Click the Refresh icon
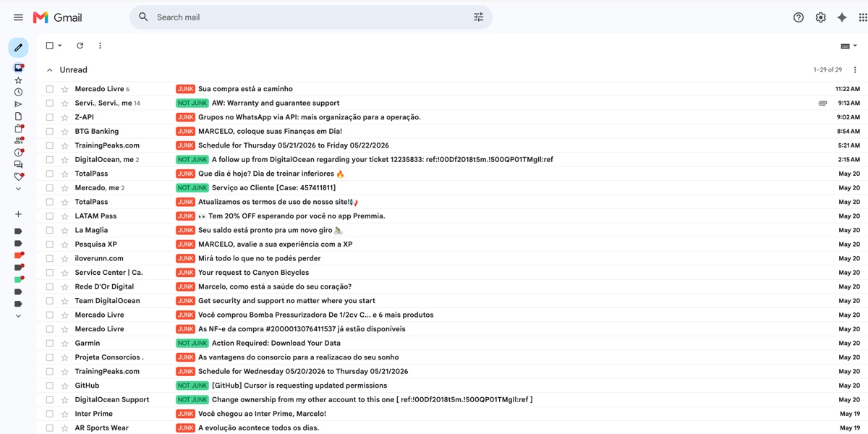The height and width of the screenshot is (434, 868). click(80, 46)
